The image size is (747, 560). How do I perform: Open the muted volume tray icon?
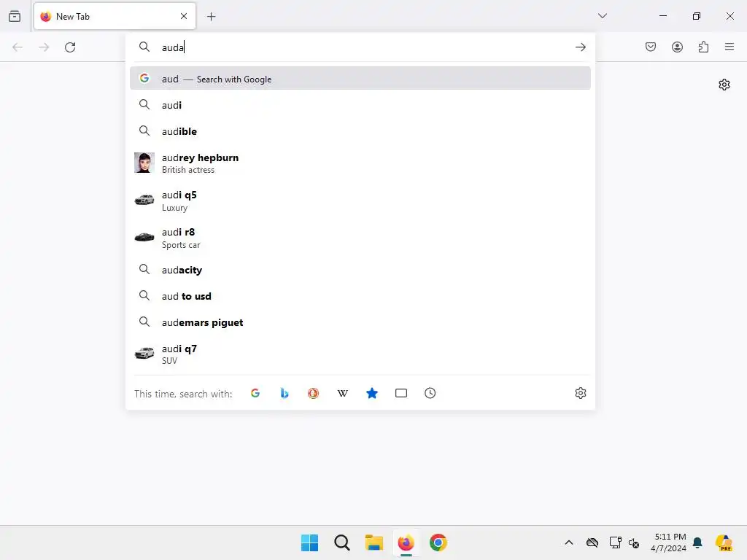[x=634, y=542]
